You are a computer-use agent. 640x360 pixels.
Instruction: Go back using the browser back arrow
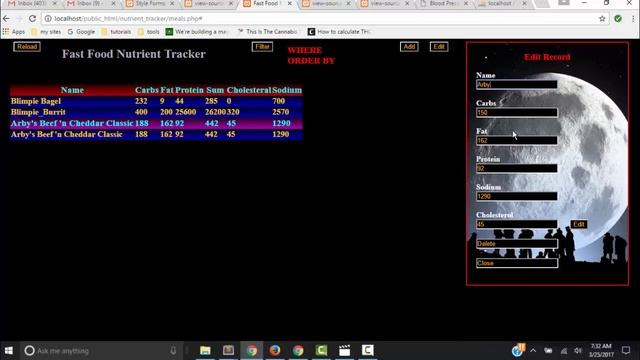point(6,19)
